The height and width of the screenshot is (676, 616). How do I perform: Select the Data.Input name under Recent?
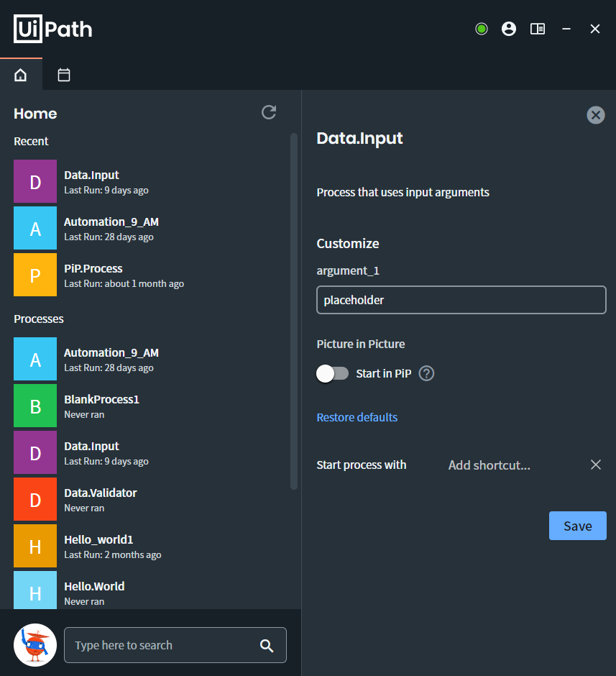click(91, 175)
